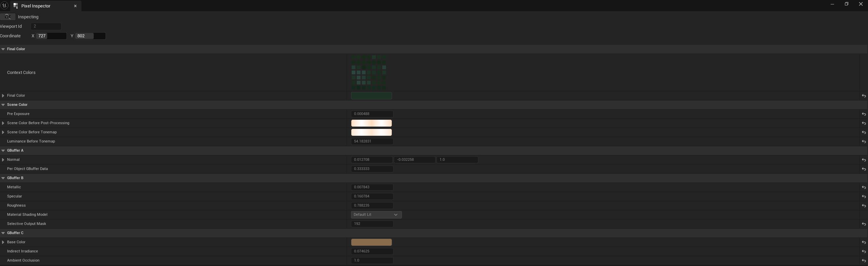Reset Per Object GBuffer Data value
The height and width of the screenshot is (266, 868).
coord(864,169)
